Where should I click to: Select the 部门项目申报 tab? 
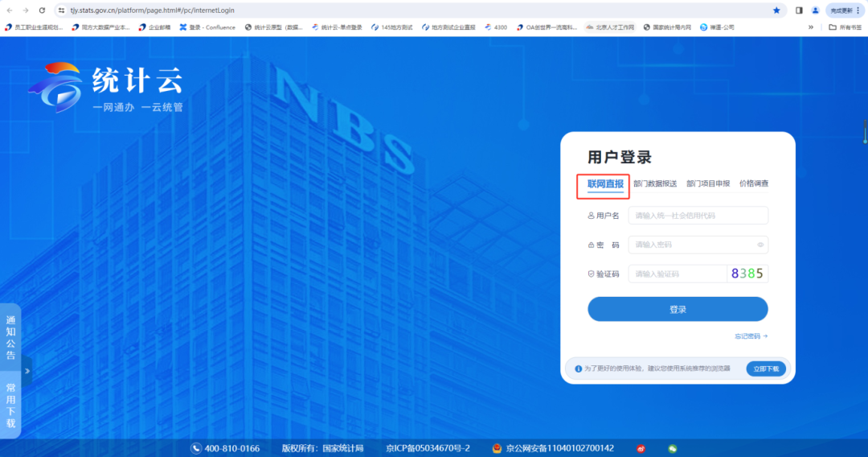tap(708, 184)
